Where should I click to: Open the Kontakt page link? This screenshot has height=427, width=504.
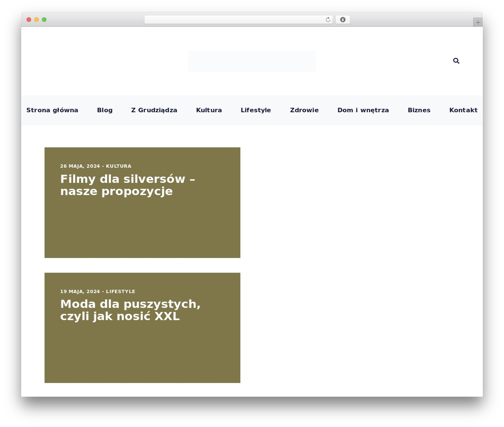[x=463, y=110]
